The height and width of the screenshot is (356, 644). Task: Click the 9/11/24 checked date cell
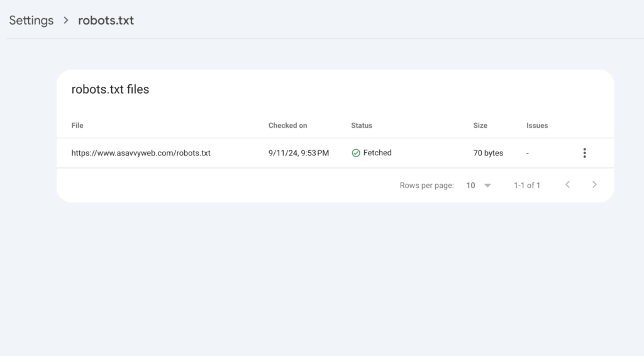(x=299, y=153)
